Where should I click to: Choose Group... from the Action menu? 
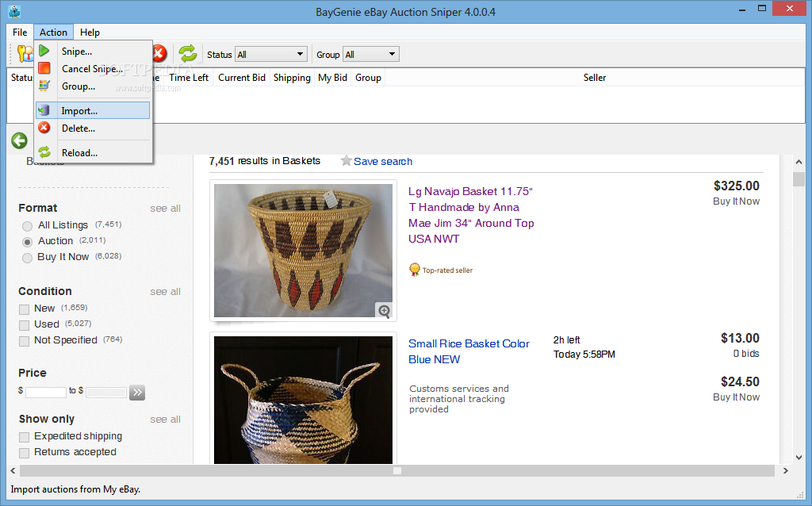pos(94,86)
